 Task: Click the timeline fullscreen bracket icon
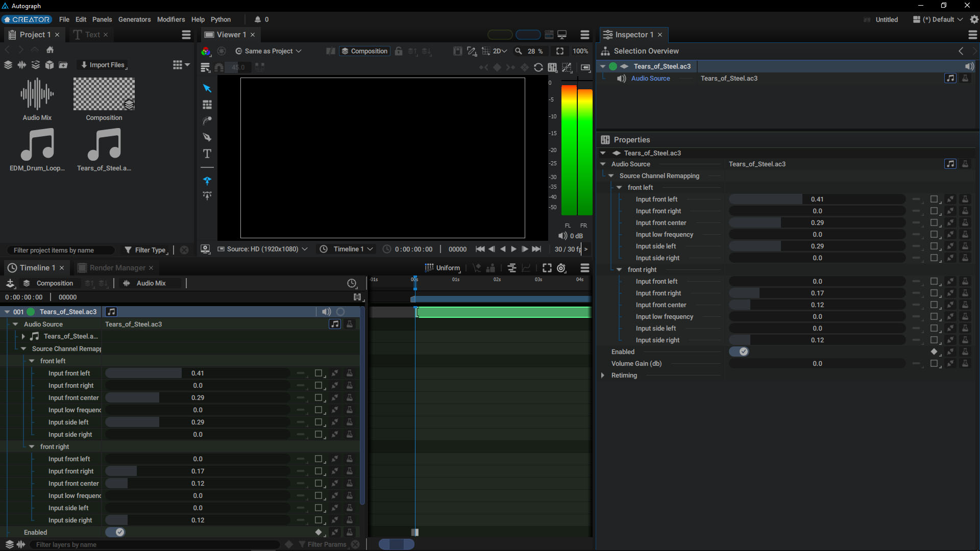click(x=547, y=268)
